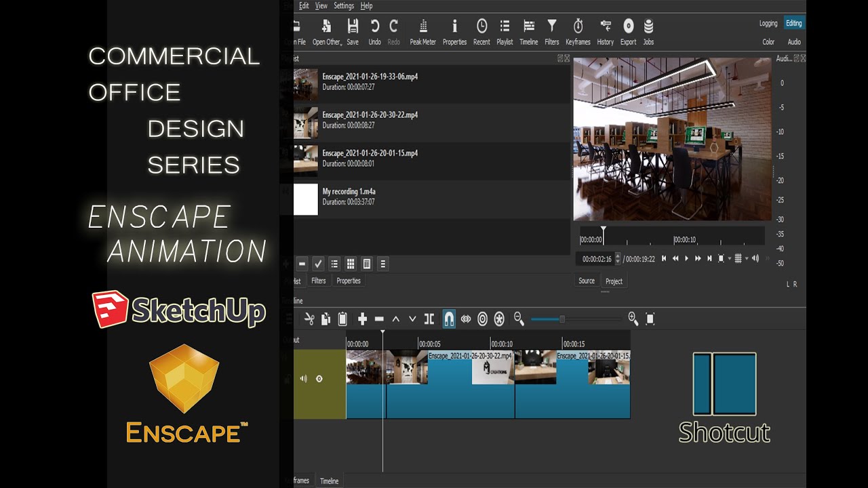This screenshot has height=488, width=868.
Task: Open the View menu
Action: click(321, 5)
